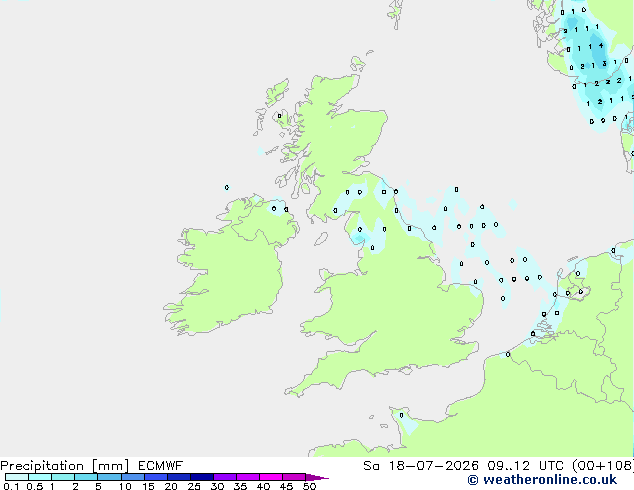634x490 pixels.
Task: Select the above 50 mm arrow tip
Action: click(x=317, y=477)
